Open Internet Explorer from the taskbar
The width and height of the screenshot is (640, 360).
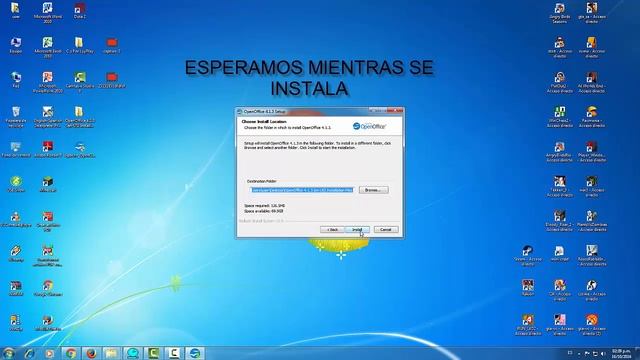point(29,353)
